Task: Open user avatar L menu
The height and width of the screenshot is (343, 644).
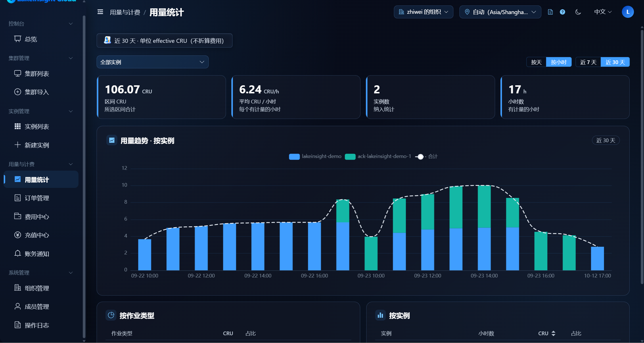Action: 628,12
